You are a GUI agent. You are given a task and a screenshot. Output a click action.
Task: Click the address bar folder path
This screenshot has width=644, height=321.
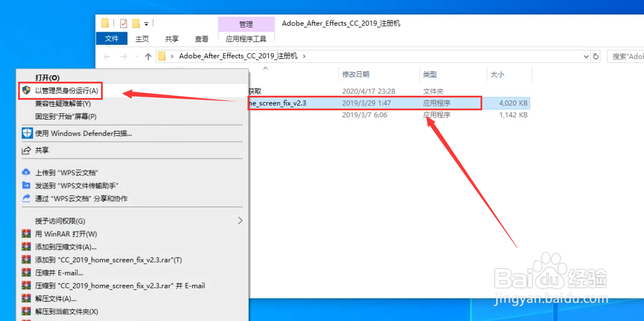238,56
